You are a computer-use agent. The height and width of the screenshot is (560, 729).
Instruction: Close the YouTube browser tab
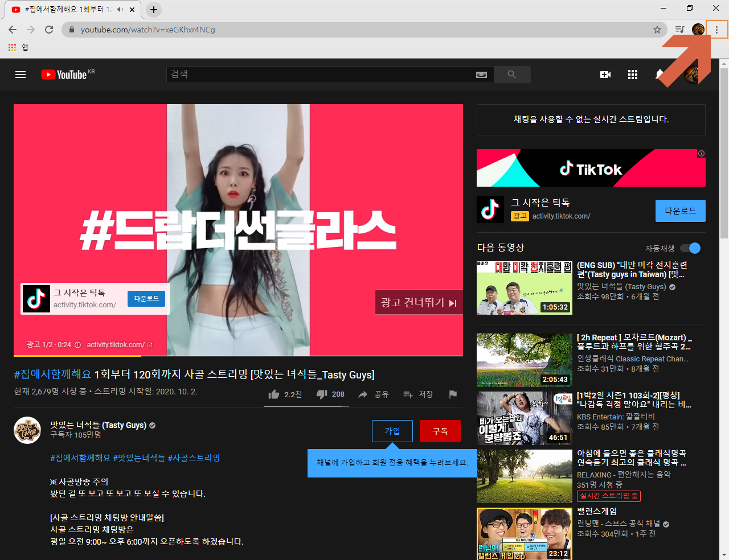coord(132,10)
